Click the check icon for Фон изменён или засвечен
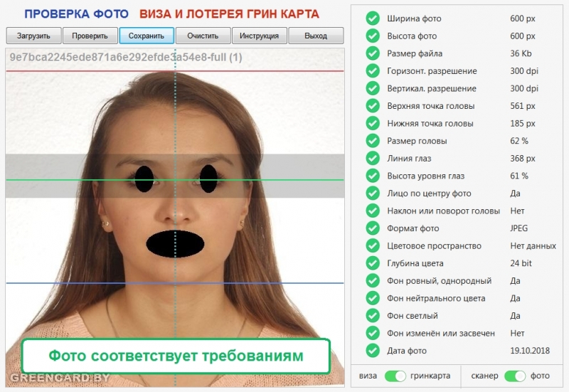The width and height of the screenshot is (569, 392). click(373, 333)
